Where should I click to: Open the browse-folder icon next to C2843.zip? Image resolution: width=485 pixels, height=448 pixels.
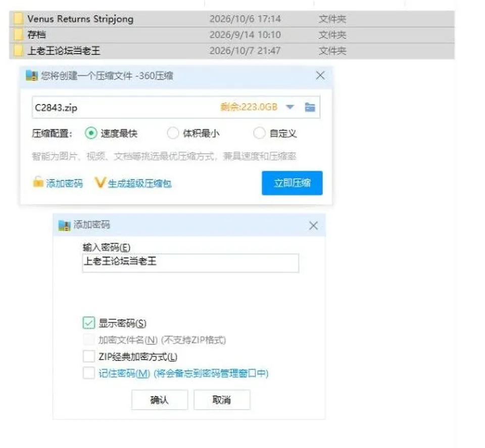tap(310, 107)
